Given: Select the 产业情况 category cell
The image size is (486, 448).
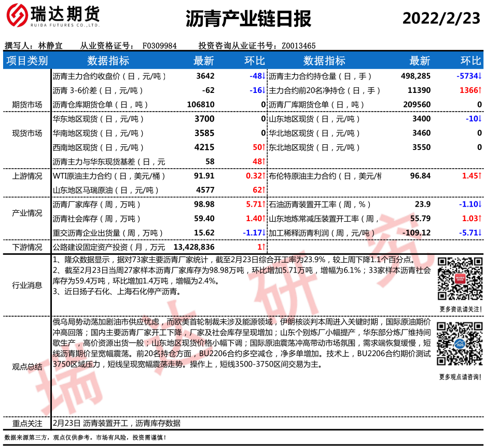Looking at the screenshot, I should point(27,213).
